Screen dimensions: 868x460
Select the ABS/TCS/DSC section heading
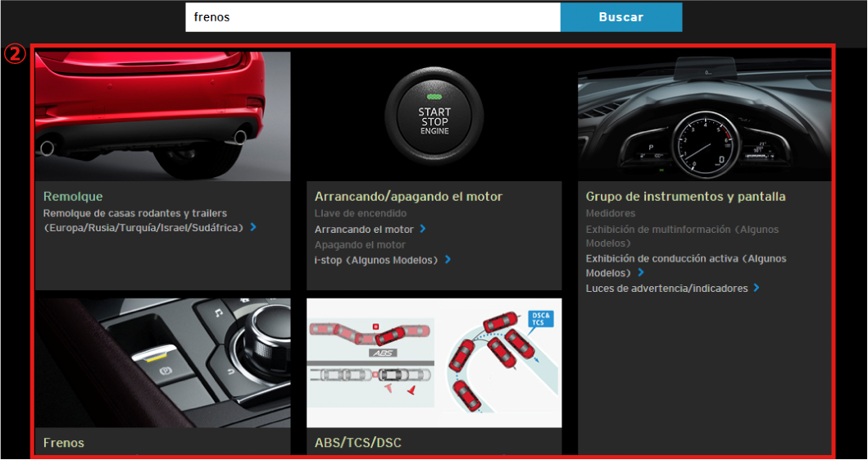point(358,443)
